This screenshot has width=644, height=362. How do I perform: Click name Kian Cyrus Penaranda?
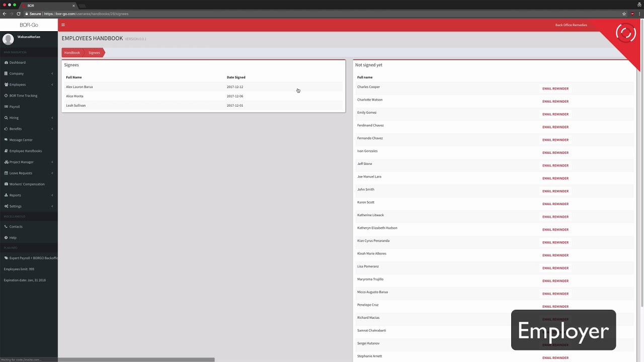click(373, 240)
